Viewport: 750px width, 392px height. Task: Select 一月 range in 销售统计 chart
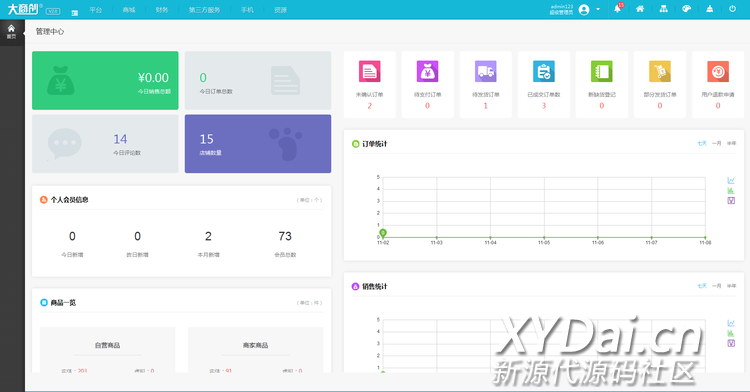717,286
